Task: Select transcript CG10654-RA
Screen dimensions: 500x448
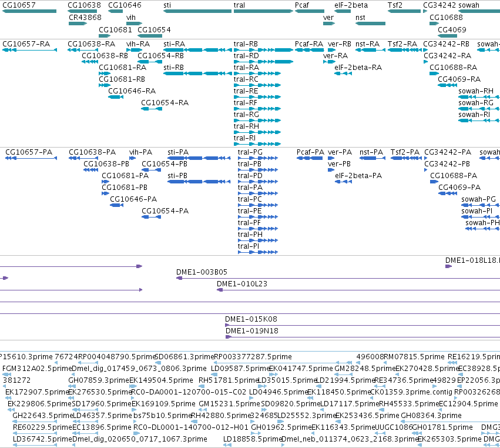Action: point(152,109)
